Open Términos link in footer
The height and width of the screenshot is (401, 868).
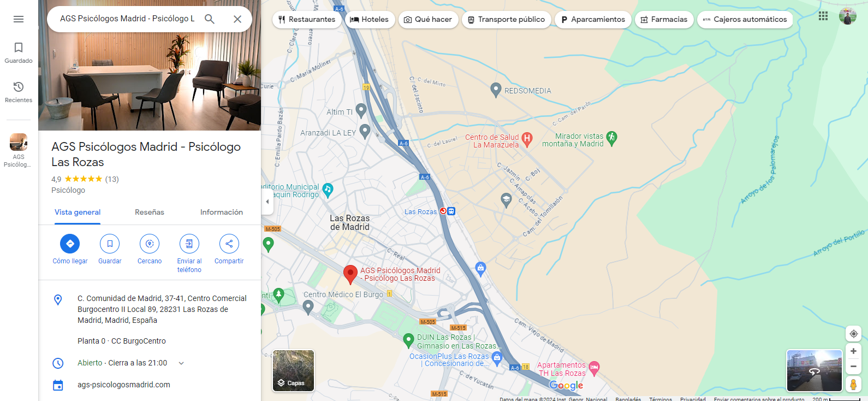tap(661, 399)
